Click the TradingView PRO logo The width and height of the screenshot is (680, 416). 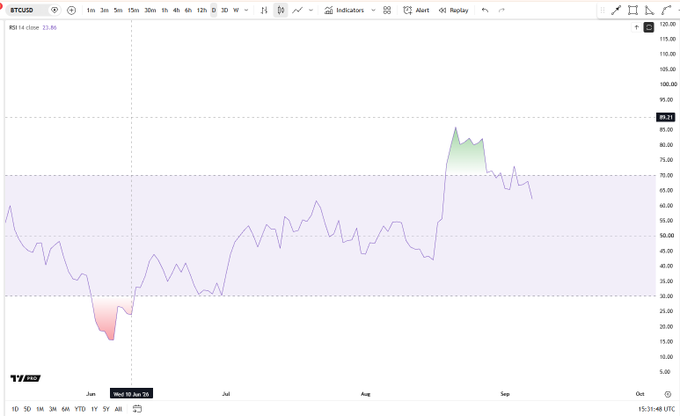(25, 378)
